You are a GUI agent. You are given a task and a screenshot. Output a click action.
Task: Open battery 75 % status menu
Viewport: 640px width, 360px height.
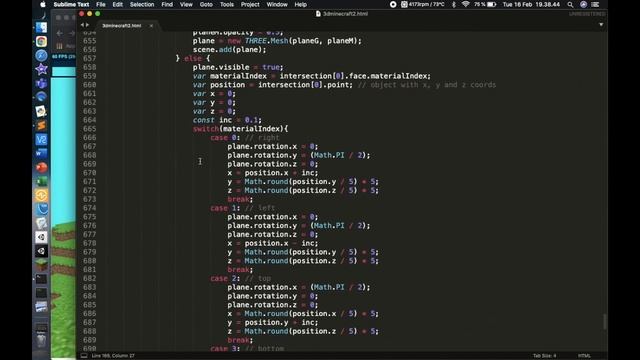point(485,4)
